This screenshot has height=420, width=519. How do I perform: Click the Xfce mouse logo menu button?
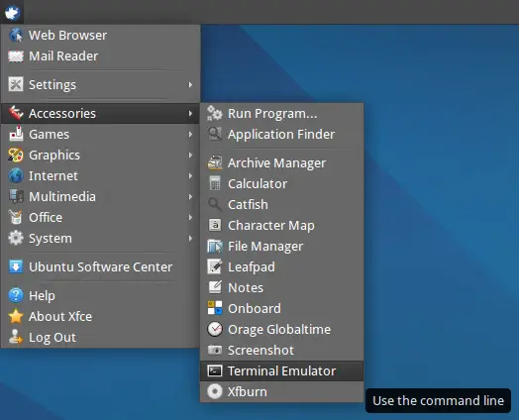click(x=12, y=12)
